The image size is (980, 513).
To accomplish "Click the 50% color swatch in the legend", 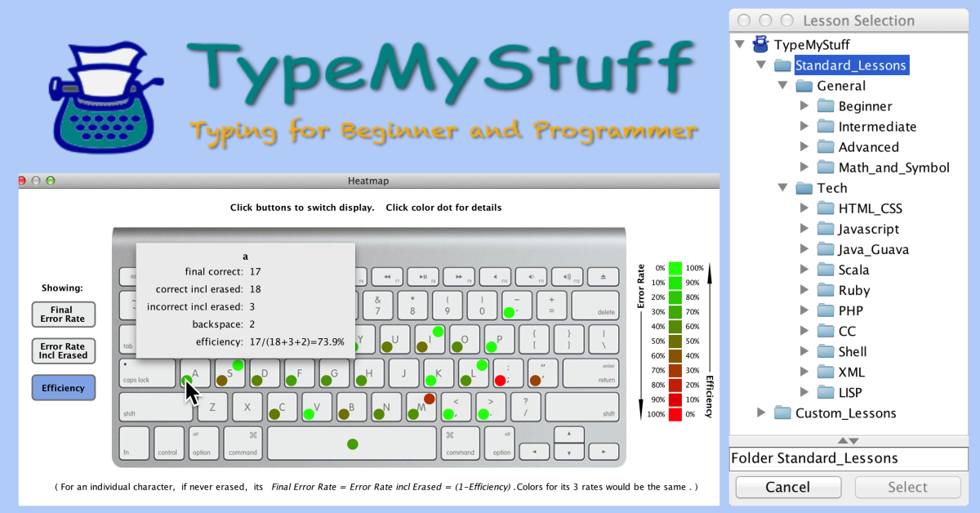I will tap(675, 341).
